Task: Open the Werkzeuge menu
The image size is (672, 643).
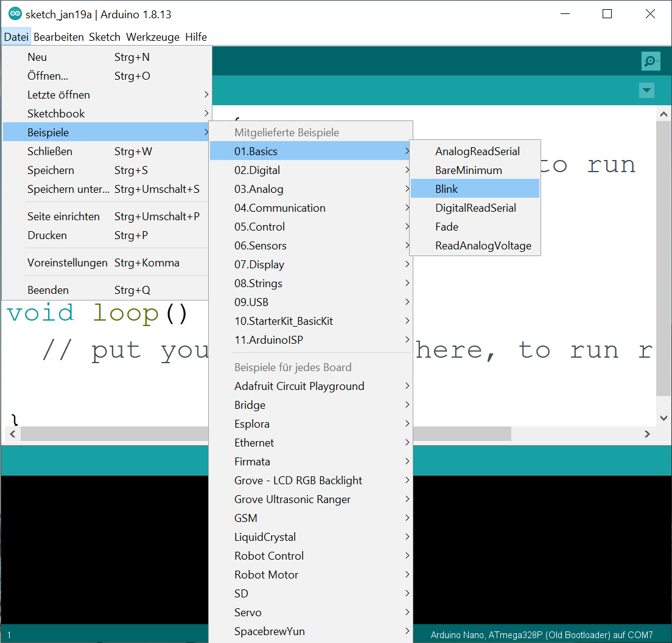Action: (x=153, y=37)
